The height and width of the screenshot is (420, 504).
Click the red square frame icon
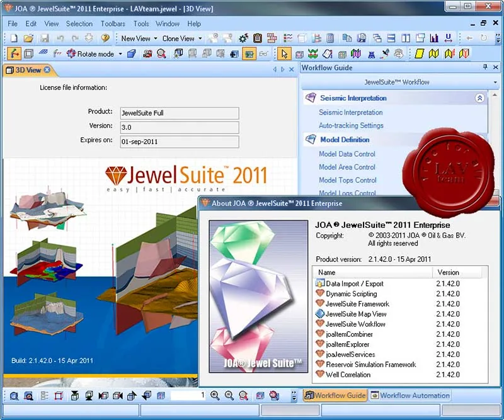click(x=59, y=395)
